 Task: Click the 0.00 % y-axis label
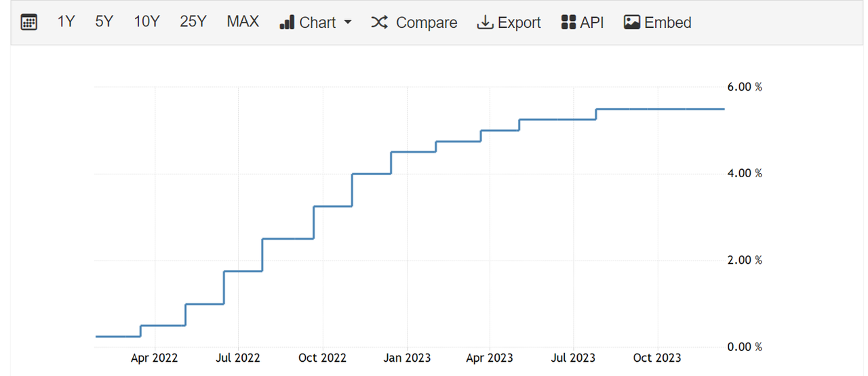tap(744, 347)
